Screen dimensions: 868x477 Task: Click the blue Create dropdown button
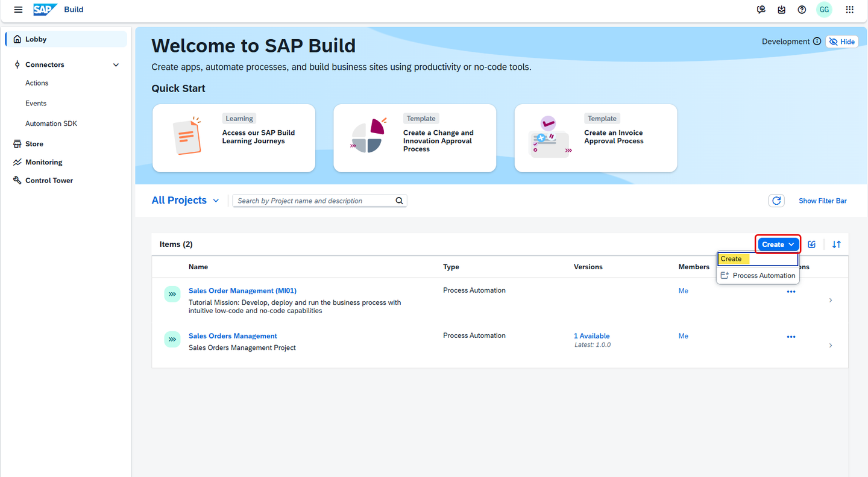coord(778,245)
